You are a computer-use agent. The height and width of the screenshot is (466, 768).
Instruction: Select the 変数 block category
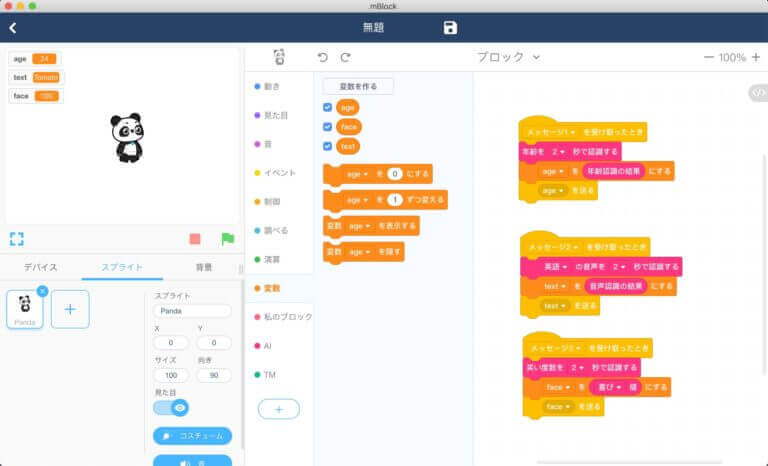click(x=267, y=288)
